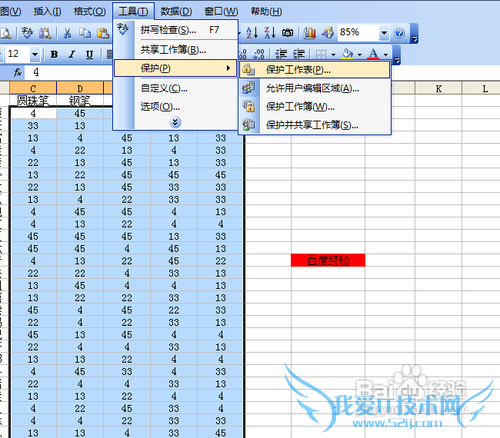Choose 共享工作簿(B)... menu item

tap(176, 50)
